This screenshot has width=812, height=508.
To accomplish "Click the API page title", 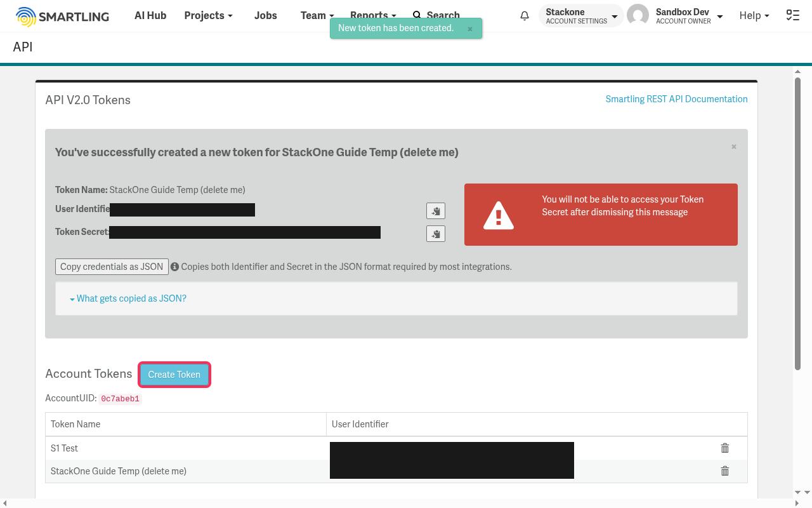I will [x=23, y=47].
